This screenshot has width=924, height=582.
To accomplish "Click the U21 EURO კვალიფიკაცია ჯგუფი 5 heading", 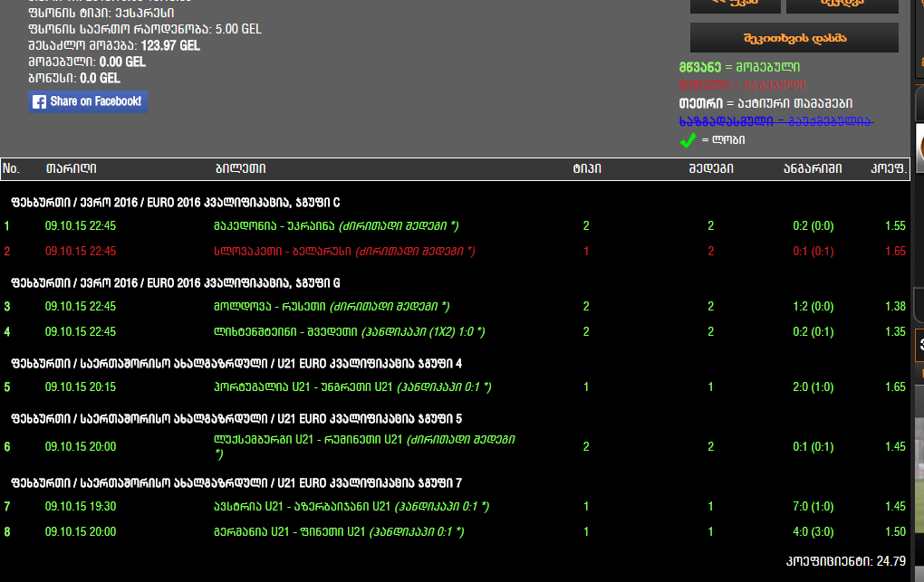I will pyautogui.click(x=237, y=419).
